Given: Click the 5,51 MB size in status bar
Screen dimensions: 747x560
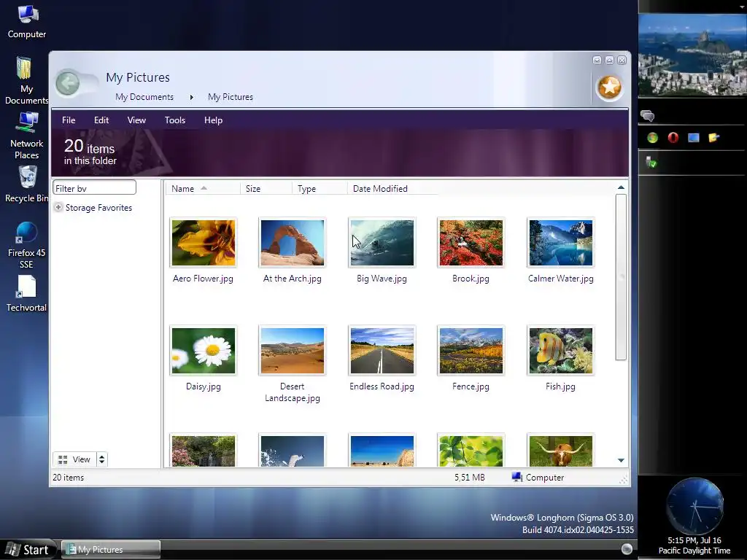Looking at the screenshot, I should click(469, 477).
